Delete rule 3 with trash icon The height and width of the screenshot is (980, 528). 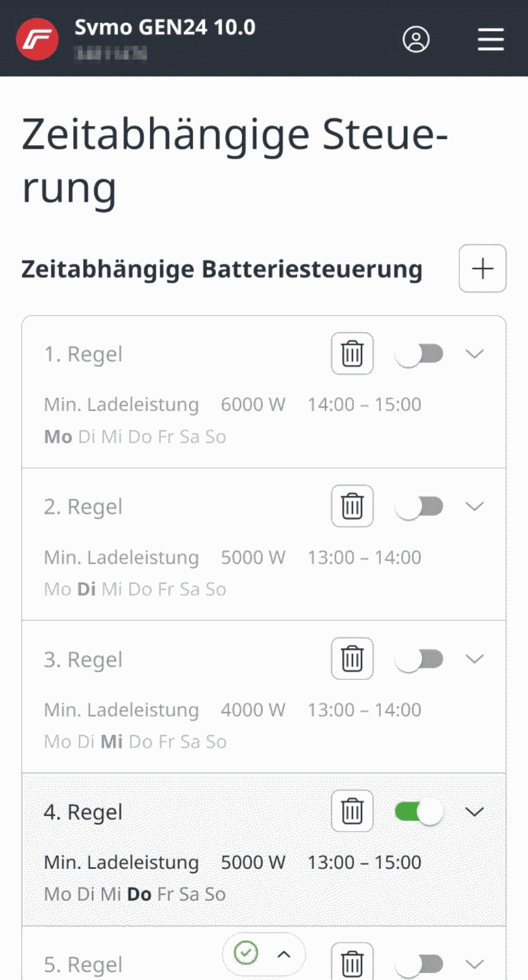(x=352, y=659)
